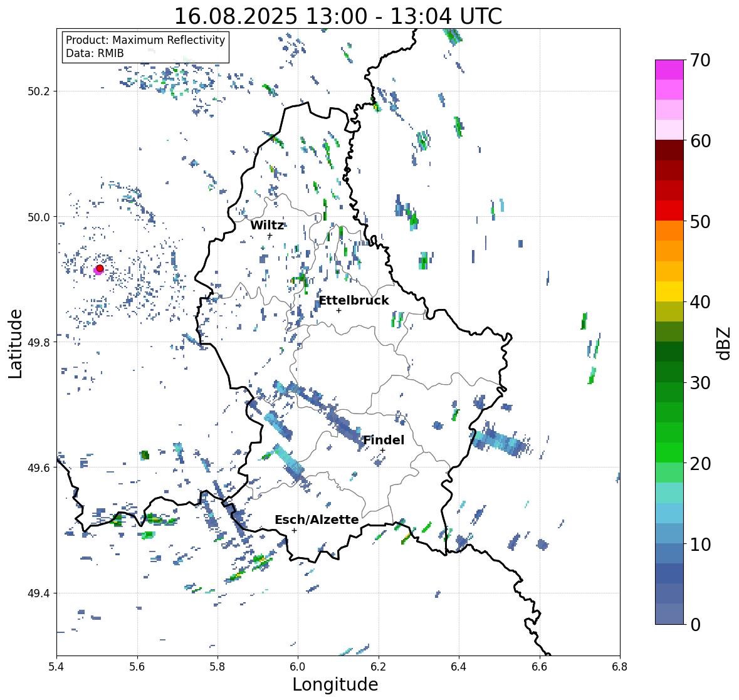This screenshot has height=700, width=739.
Task: Click the 30 tick on colorbar
Action: click(700, 383)
